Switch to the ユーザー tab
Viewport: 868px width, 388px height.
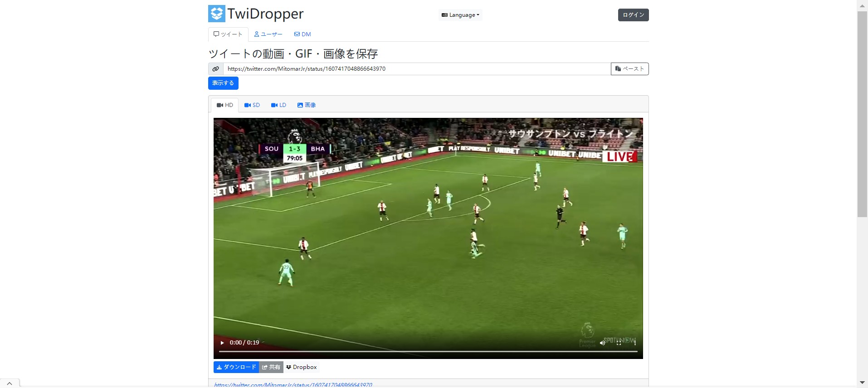[268, 34]
